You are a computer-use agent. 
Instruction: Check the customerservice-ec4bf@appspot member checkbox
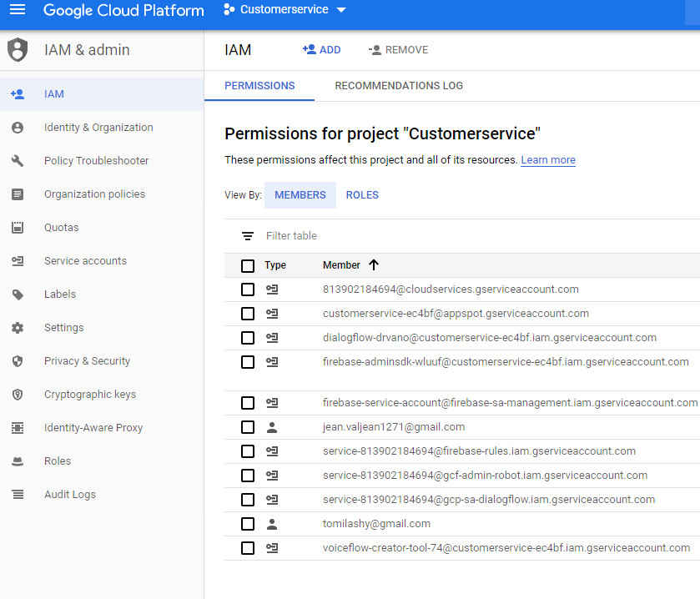(x=248, y=314)
